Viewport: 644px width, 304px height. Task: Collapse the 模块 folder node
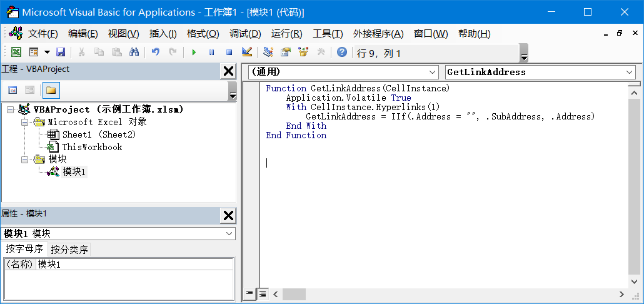tap(24, 159)
